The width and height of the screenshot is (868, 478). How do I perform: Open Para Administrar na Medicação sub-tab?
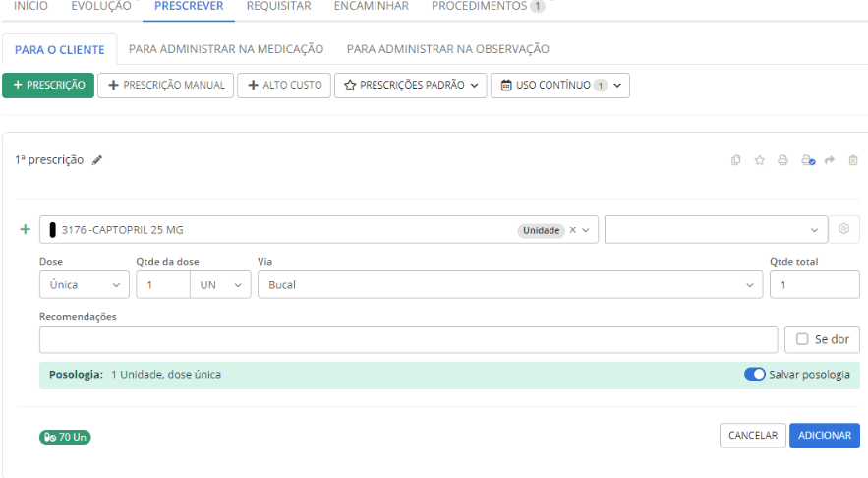(x=226, y=49)
